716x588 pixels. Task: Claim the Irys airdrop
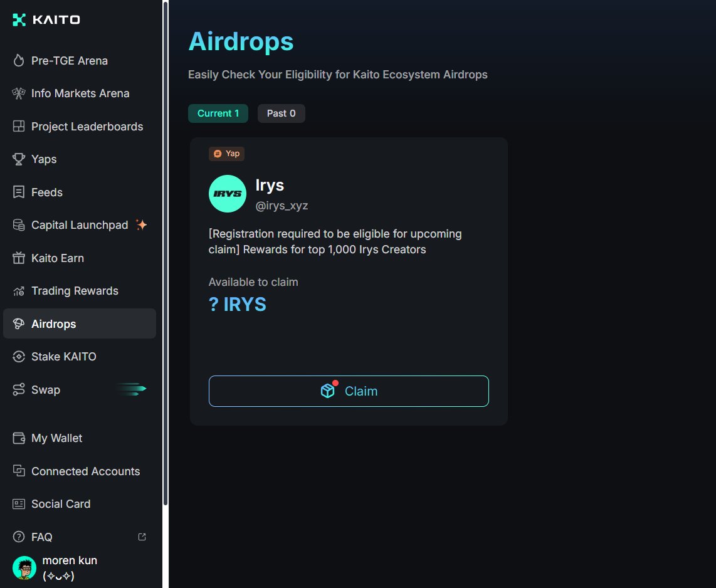pyautogui.click(x=349, y=391)
